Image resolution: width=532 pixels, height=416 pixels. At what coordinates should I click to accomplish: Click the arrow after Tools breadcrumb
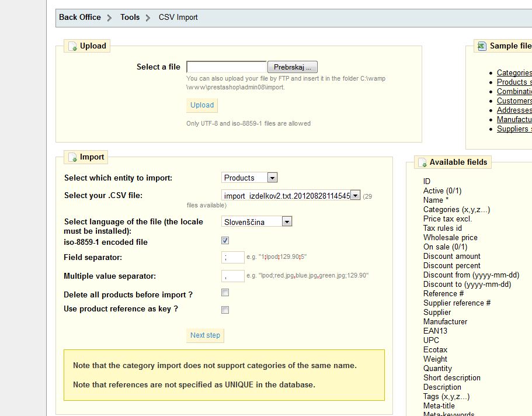pyautogui.click(x=148, y=18)
